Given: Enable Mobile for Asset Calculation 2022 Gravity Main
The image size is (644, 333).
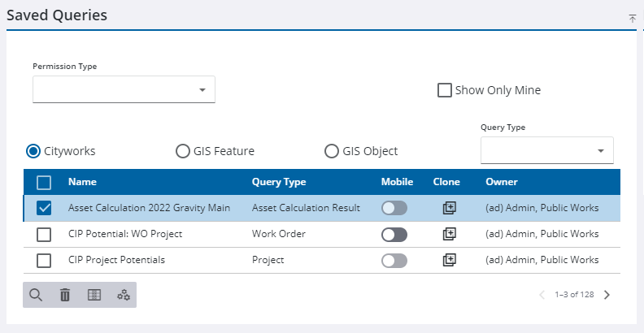Looking at the screenshot, I should point(394,209).
